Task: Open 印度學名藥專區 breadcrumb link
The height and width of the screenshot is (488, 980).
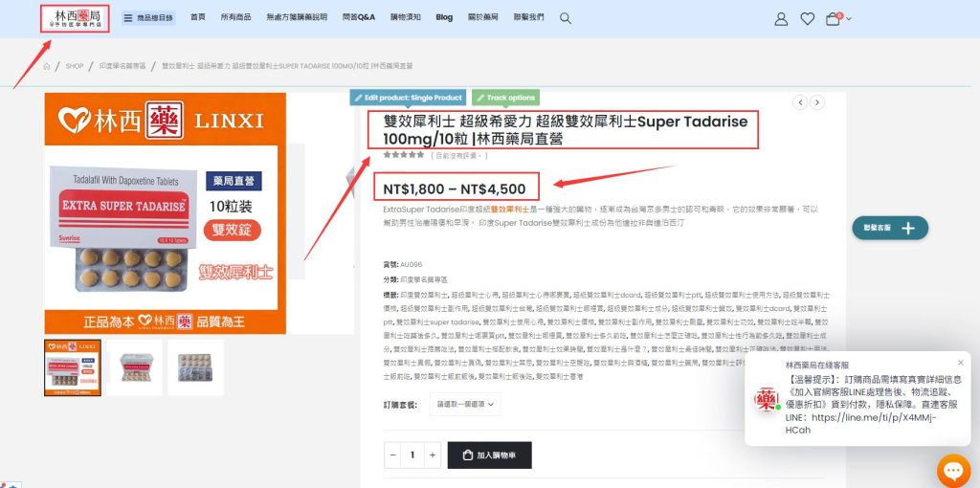Action: 122,66
